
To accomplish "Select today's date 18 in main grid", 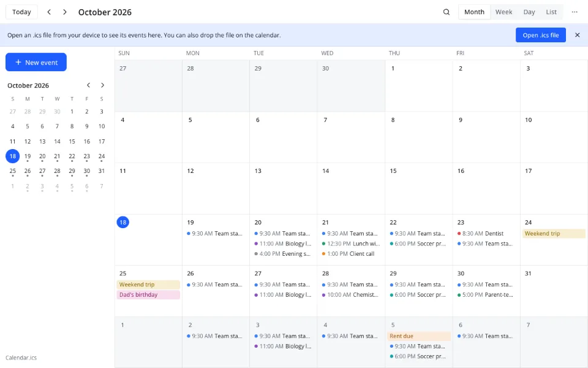I will click(123, 222).
